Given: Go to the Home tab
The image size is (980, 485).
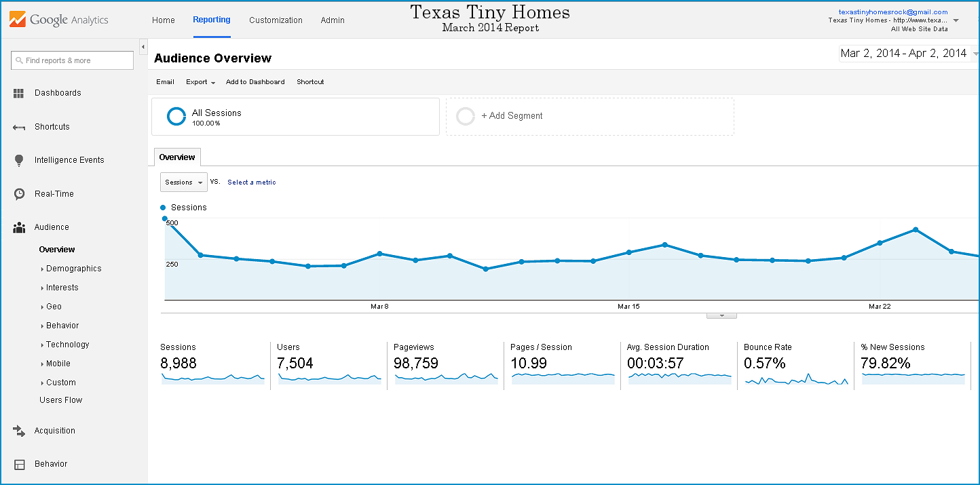Looking at the screenshot, I should pos(164,20).
